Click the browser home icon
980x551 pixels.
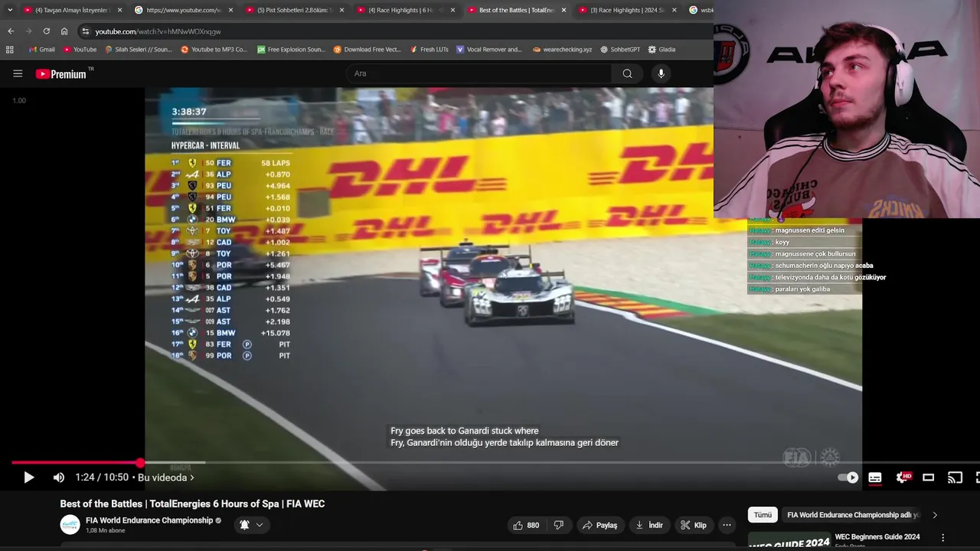[64, 31]
